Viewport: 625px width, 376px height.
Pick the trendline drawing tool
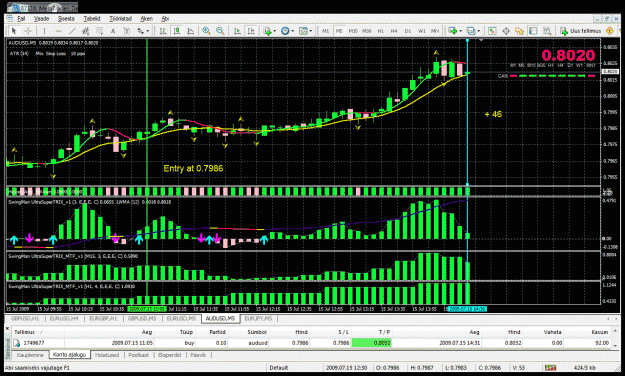(72, 31)
